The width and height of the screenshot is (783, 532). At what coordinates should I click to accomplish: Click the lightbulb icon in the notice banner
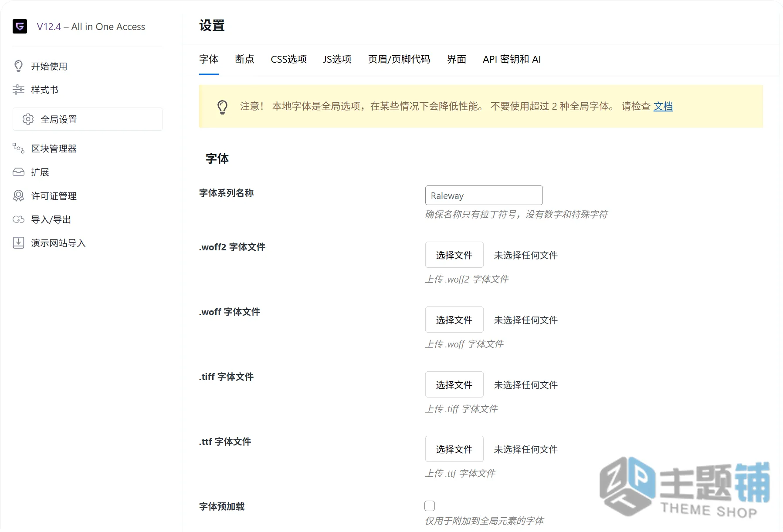pos(222,107)
